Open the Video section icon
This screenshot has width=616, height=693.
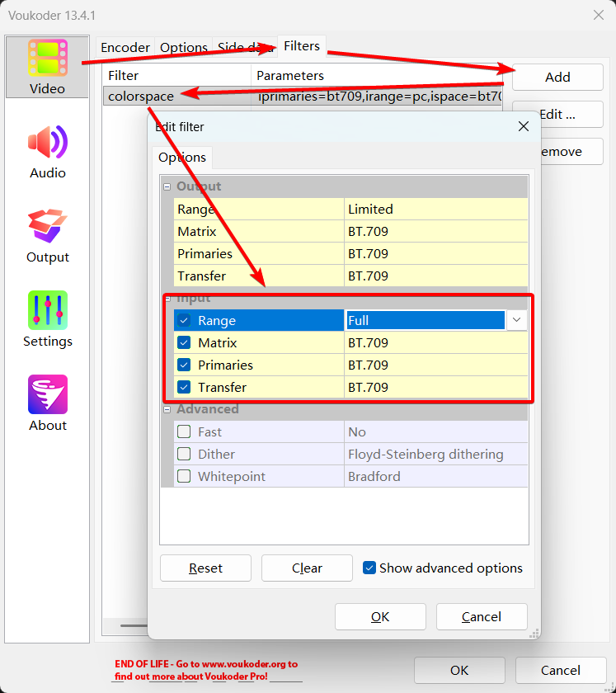click(47, 59)
